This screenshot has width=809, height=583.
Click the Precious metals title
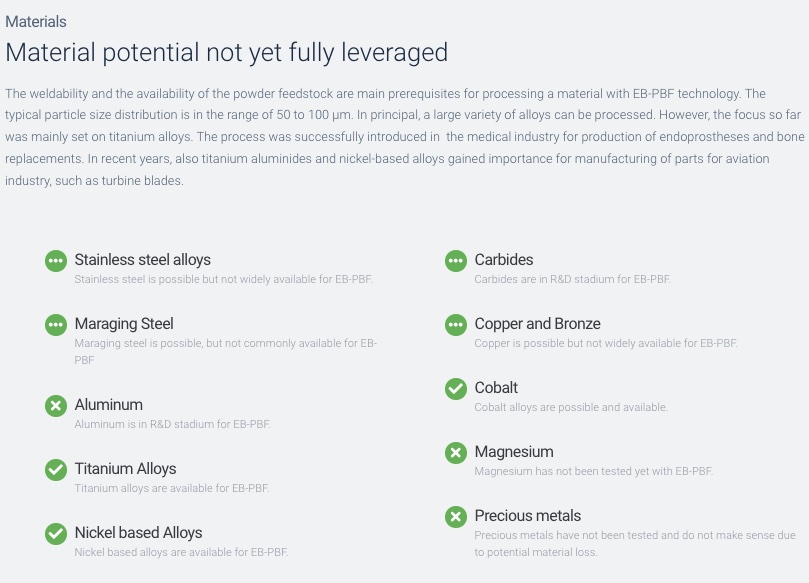pos(527,515)
